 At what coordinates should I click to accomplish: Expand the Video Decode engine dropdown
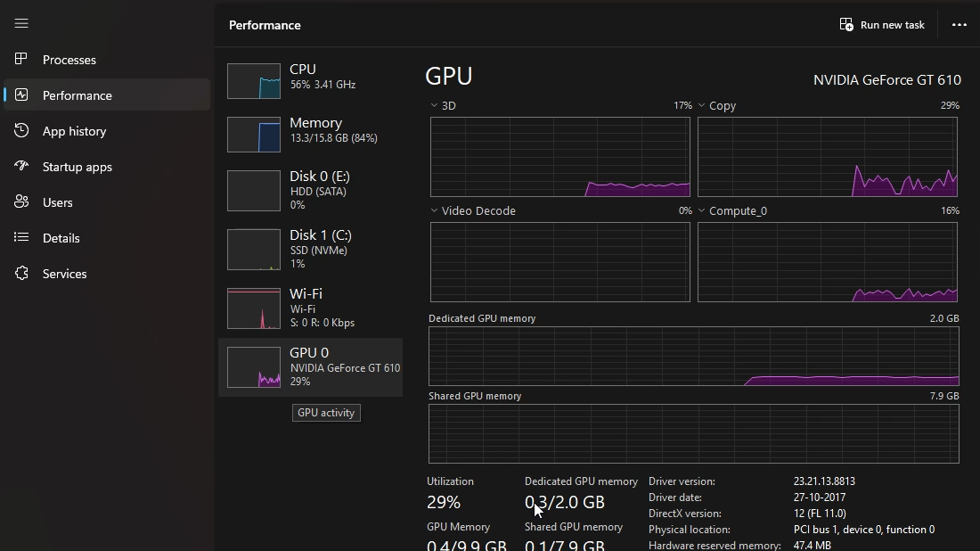click(434, 210)
